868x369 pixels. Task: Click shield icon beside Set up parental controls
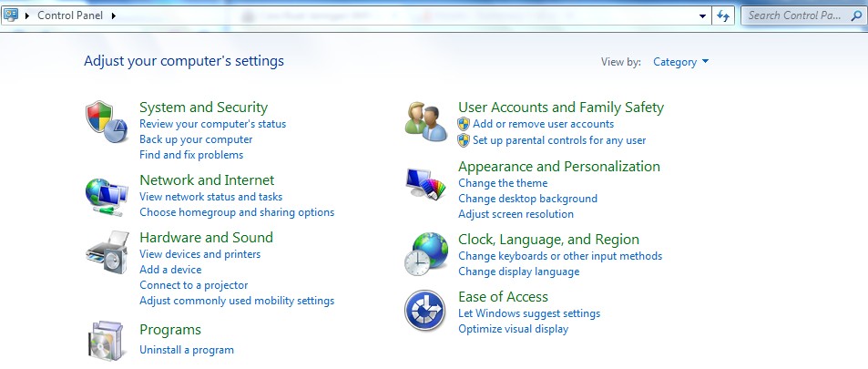coord(464,140)
